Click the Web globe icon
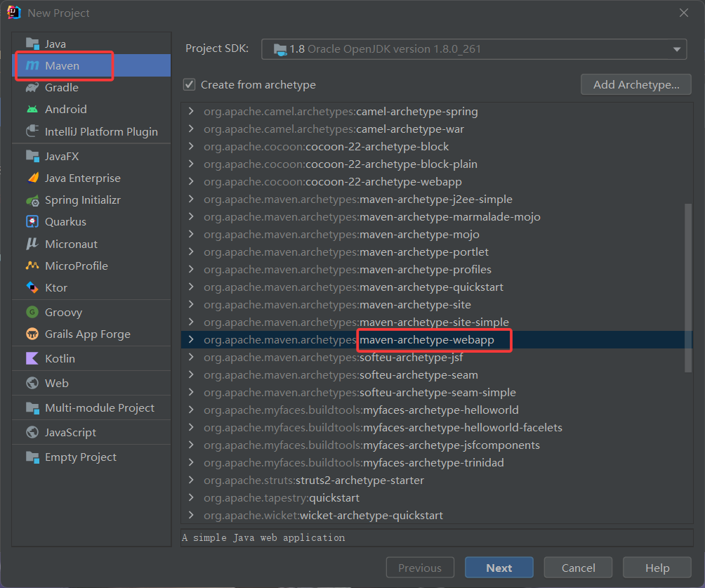Viewport: 705px width, 588px height. click(x=32, y=383)
